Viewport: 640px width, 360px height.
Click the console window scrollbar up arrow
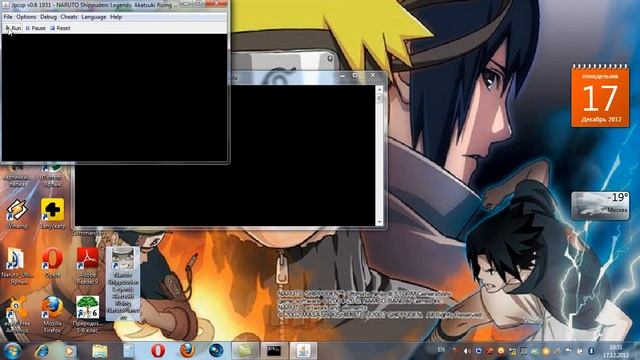380,89
